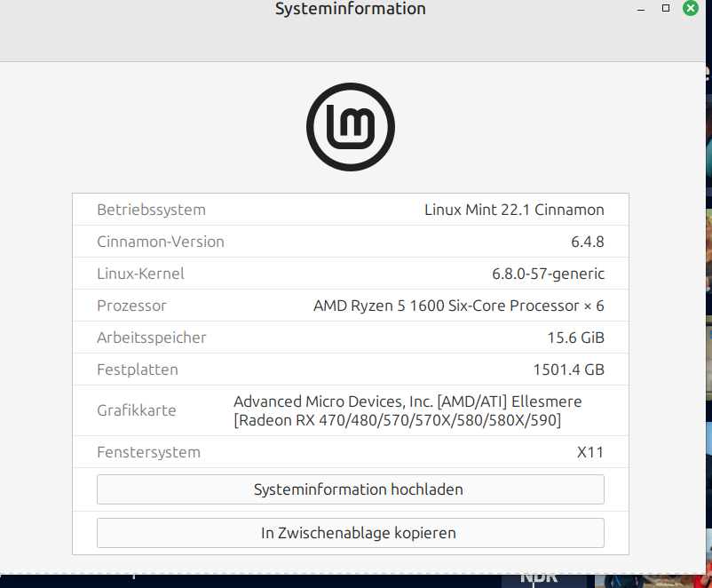Select the Linux-Kernel label
The image size is (712, 588).
click(140, 273)
